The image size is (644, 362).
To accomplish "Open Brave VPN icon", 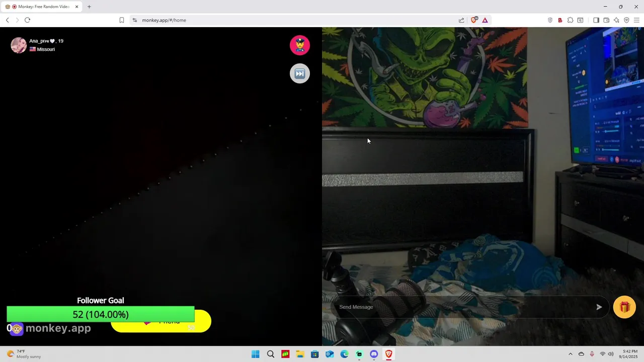I will click(x=626, y=20).
